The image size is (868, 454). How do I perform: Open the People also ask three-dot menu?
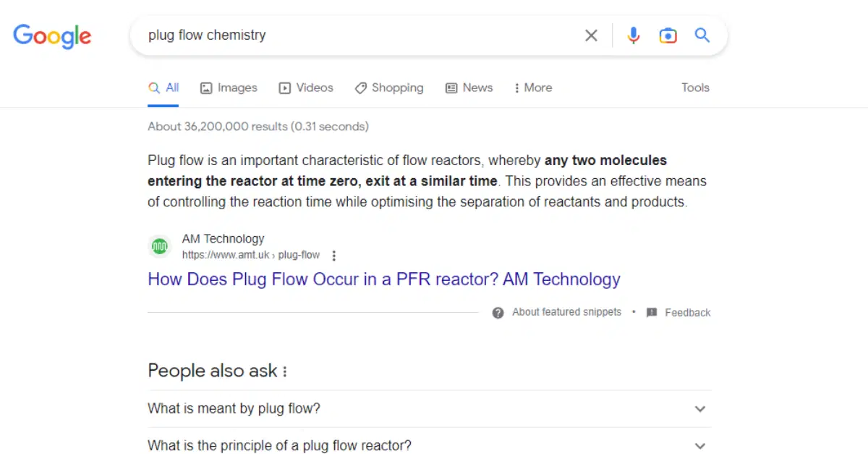pos(285,371)
